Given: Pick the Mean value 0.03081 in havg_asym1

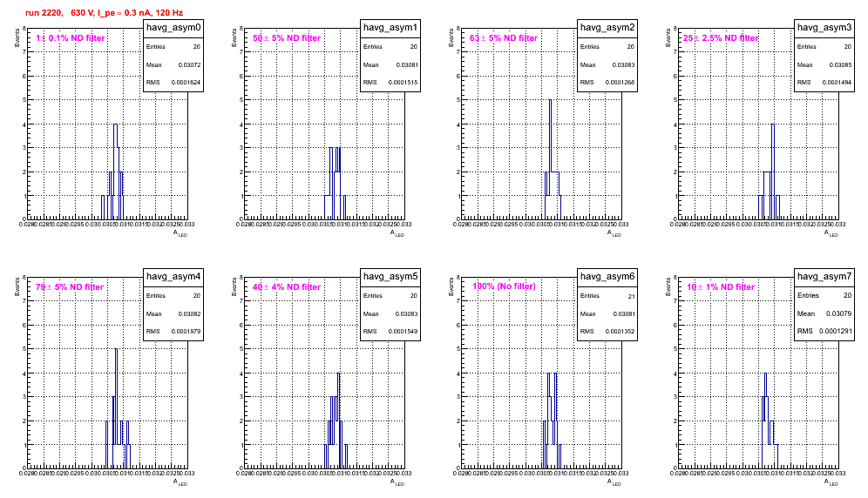Looking at the screenshot, I should point(407,64).
